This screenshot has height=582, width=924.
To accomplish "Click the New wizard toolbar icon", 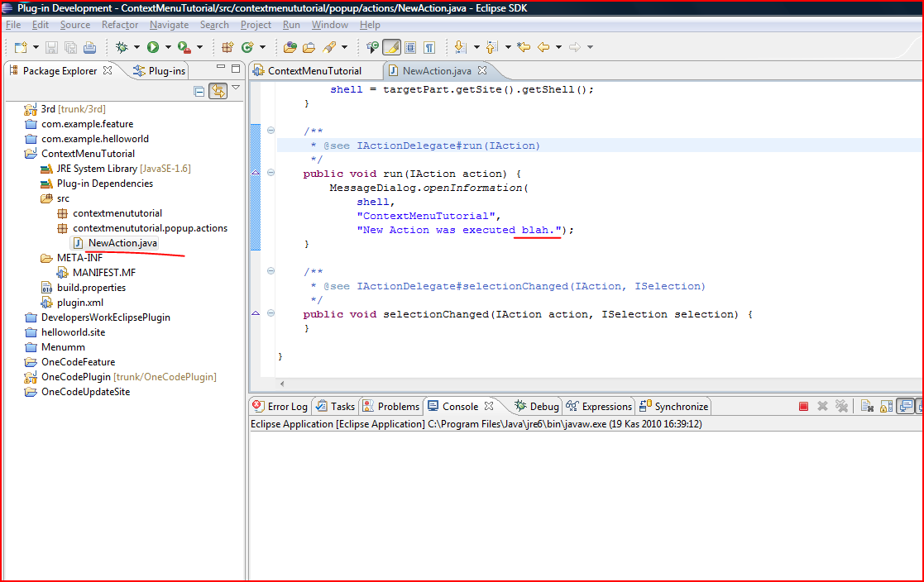I will (x=21, y=47).
